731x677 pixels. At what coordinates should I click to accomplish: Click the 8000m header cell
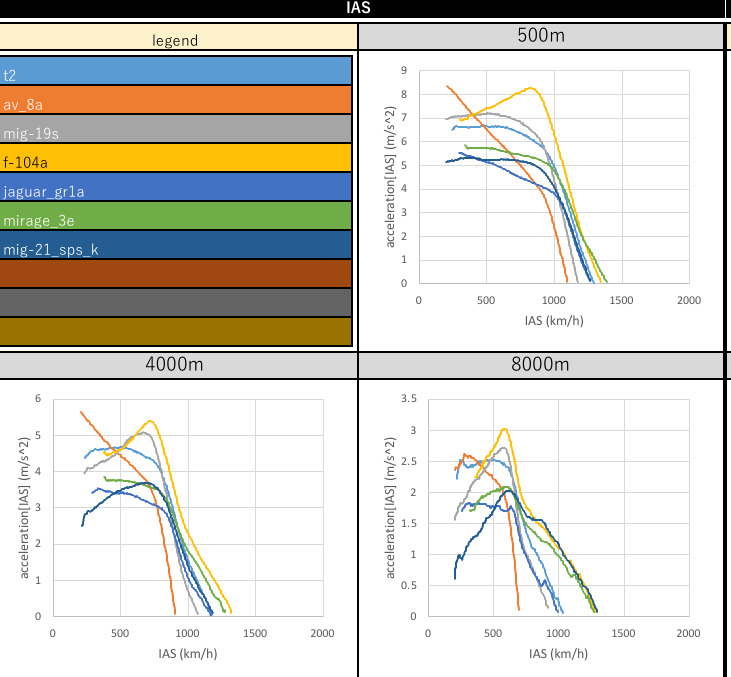(540, 365)
